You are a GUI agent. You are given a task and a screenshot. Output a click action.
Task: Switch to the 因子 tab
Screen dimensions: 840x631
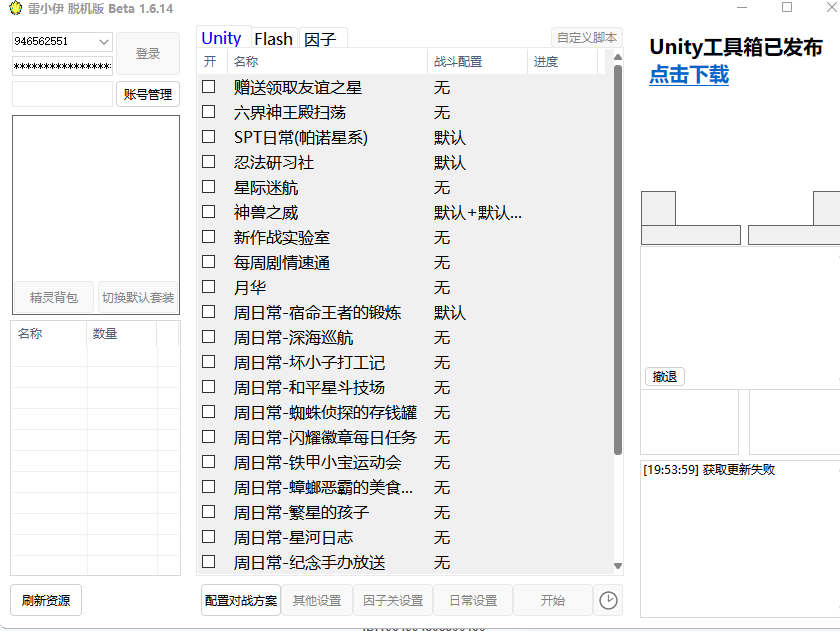click(321, 38)
